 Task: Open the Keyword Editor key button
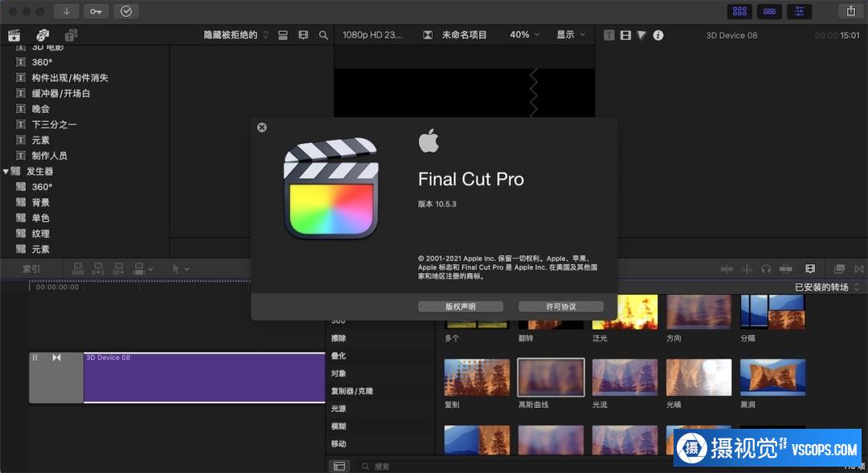pos(96,11)
